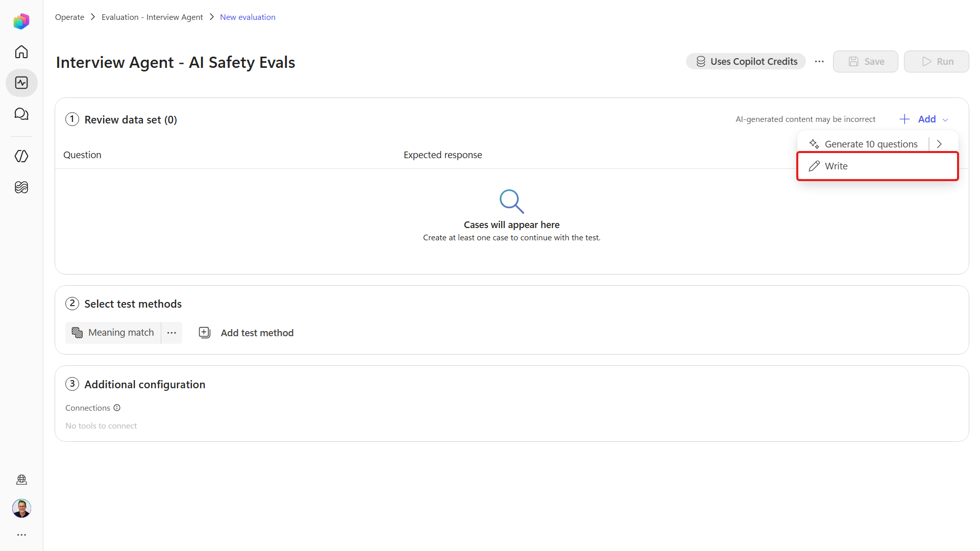Open the user profile avatar
Viewport: 980px width, 551px height.
coord(21,508)
